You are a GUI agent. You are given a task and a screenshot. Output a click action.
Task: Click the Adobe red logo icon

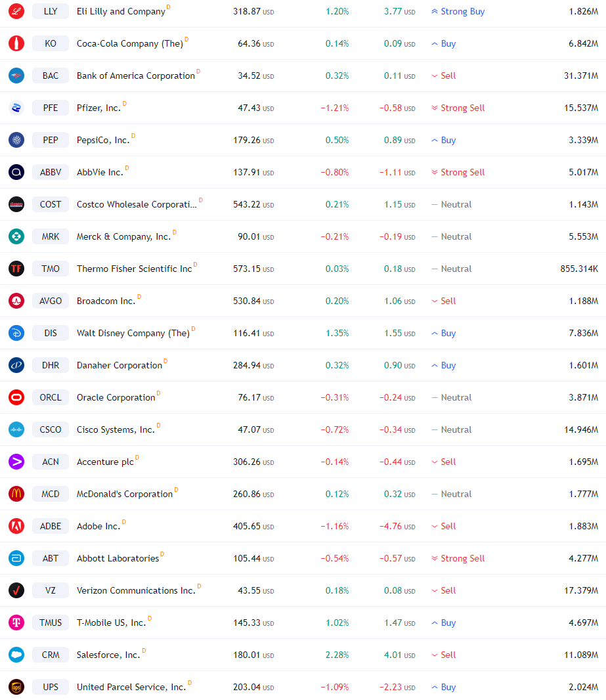point(16,525)
